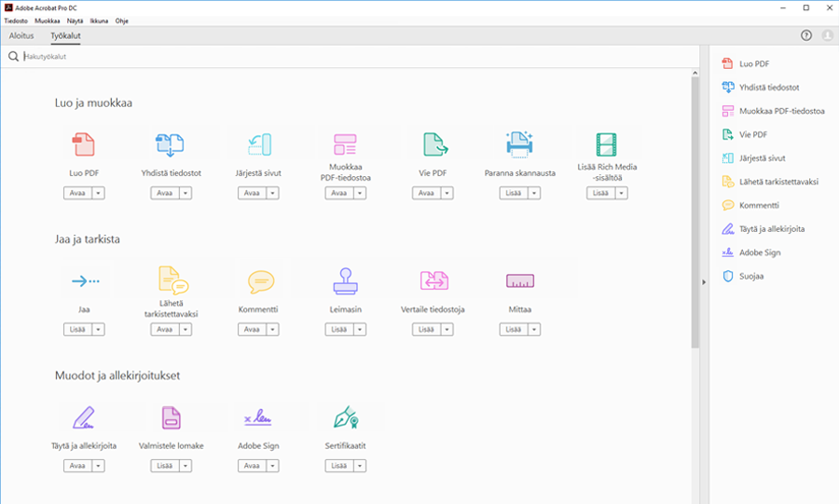Screen dimensions: 839x504
Task: Click the Jaa arrow icon
Action: point(86,280)
